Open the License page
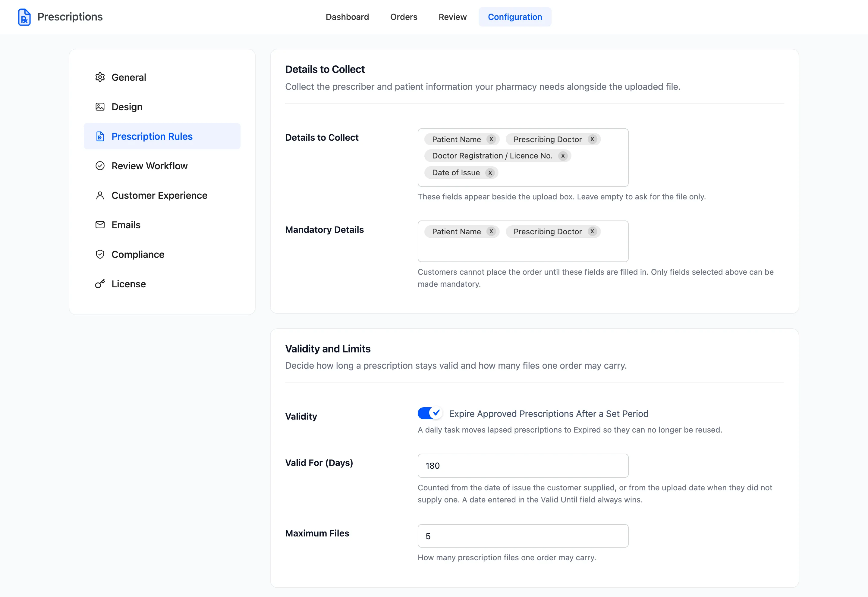868x597 pixels. 162,284
